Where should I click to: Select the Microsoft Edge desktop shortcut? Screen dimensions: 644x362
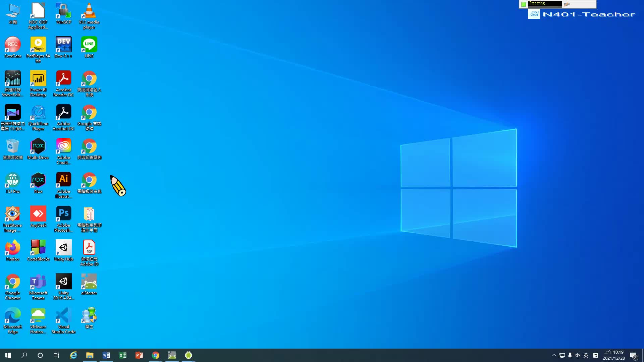pos(13,320)
